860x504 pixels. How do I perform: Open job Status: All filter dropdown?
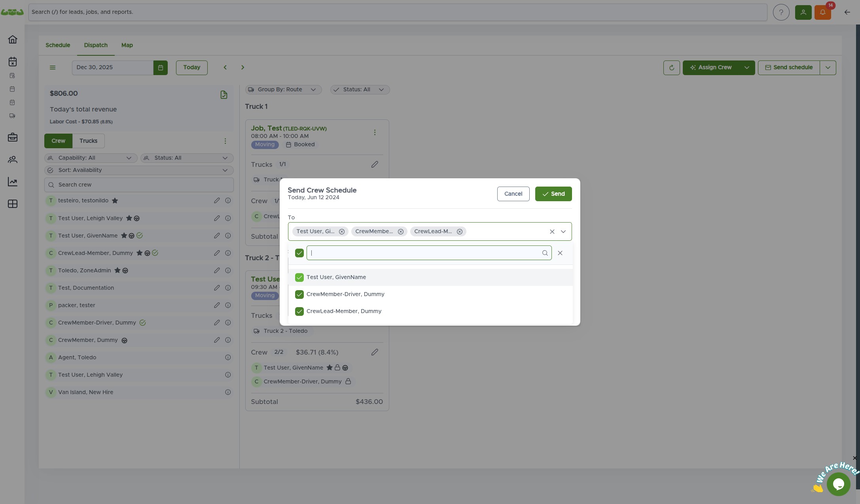pyautogui.click(x=360, y=90)
